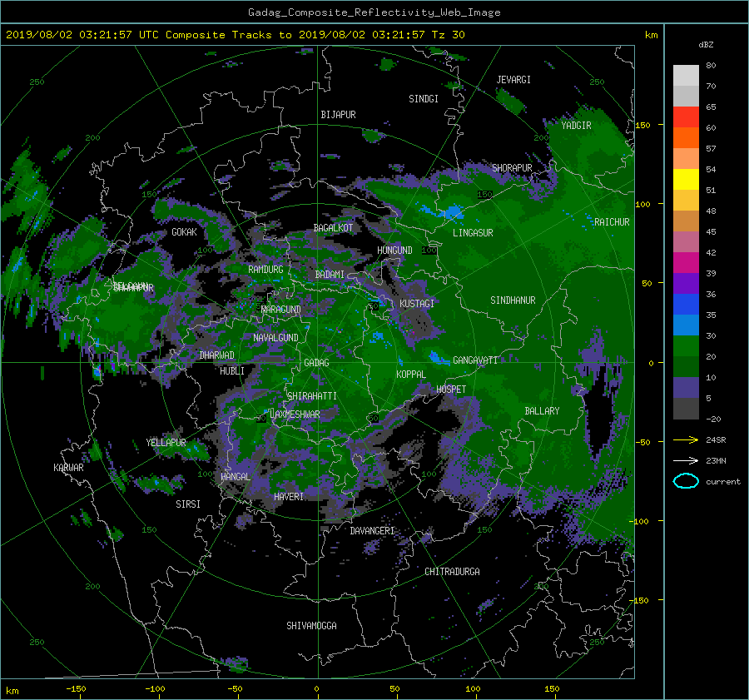Click the HUNGUND city label
Screen dimensions: 749x700
394,251
